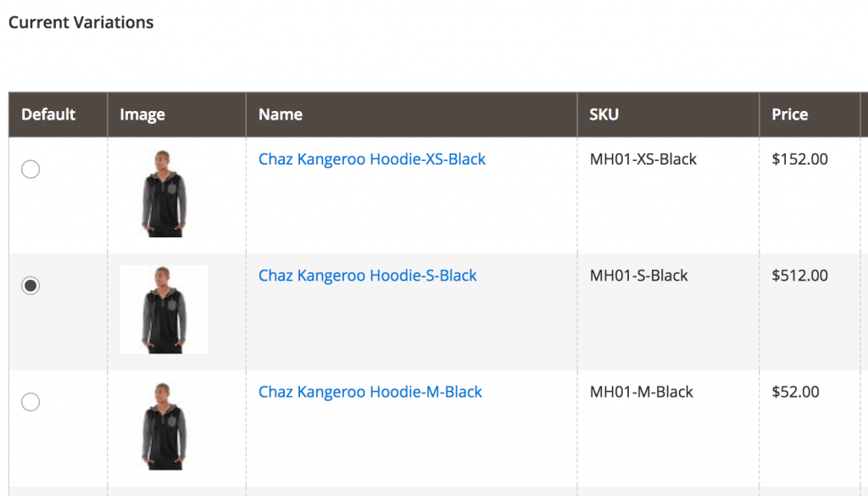
Task: Click the Price column header
Action: coord(790,114)
